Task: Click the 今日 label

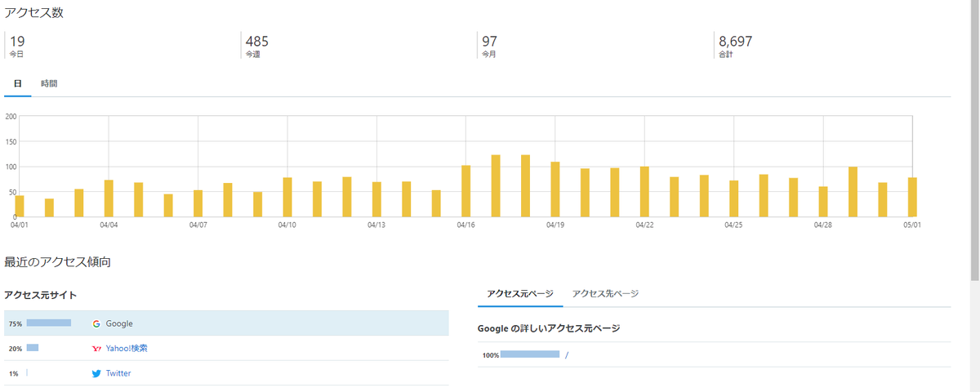Action: [16, 55]
